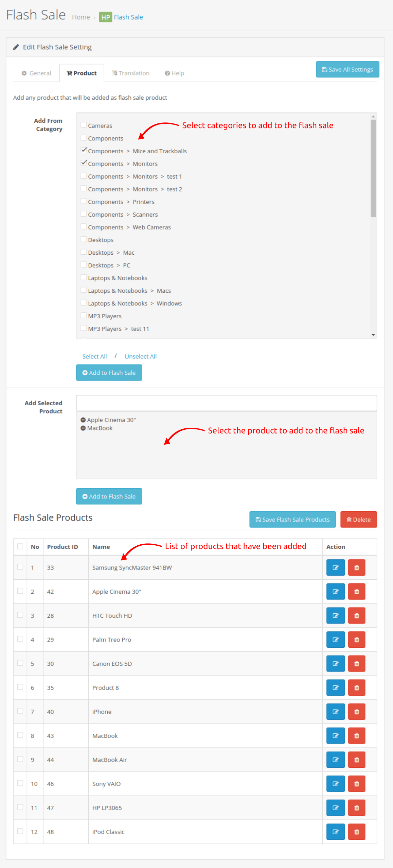Viewport: 393px width, 868px height.
Task: Remove MacBook from selected products via minus icon
Action: [x=83, y=428]
